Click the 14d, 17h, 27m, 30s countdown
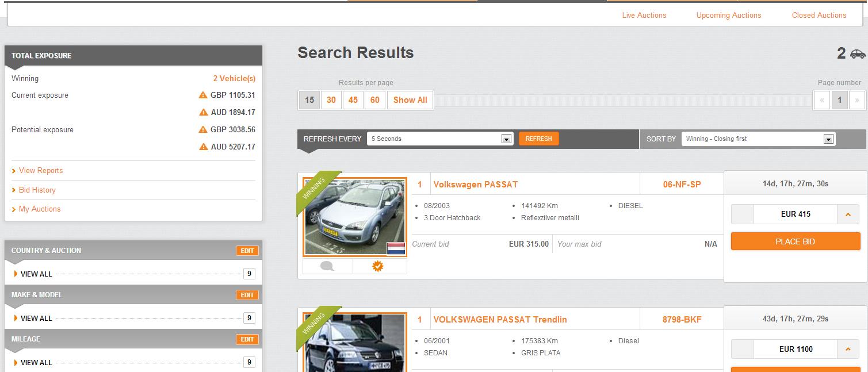Viewport: 868px width, 372px height. click(796, 184)
